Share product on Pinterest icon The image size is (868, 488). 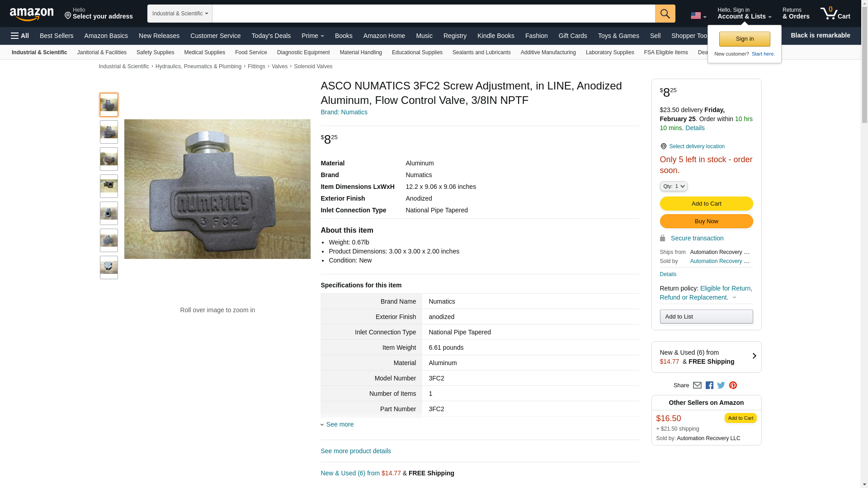pos(733,385)
